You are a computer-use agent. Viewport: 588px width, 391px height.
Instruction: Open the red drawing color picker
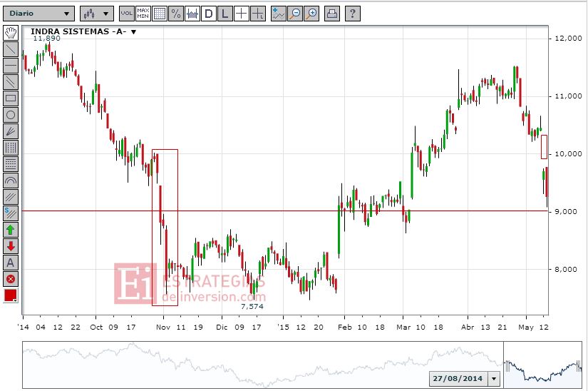click(x=11, y=295)
